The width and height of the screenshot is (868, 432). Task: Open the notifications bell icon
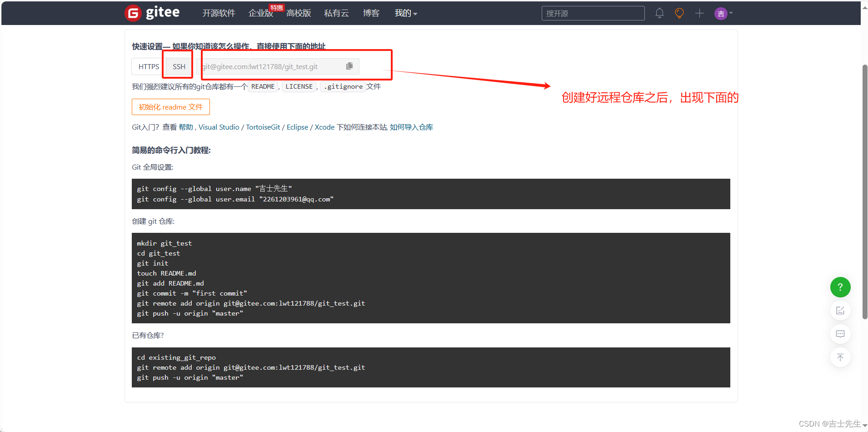[659, 13]
